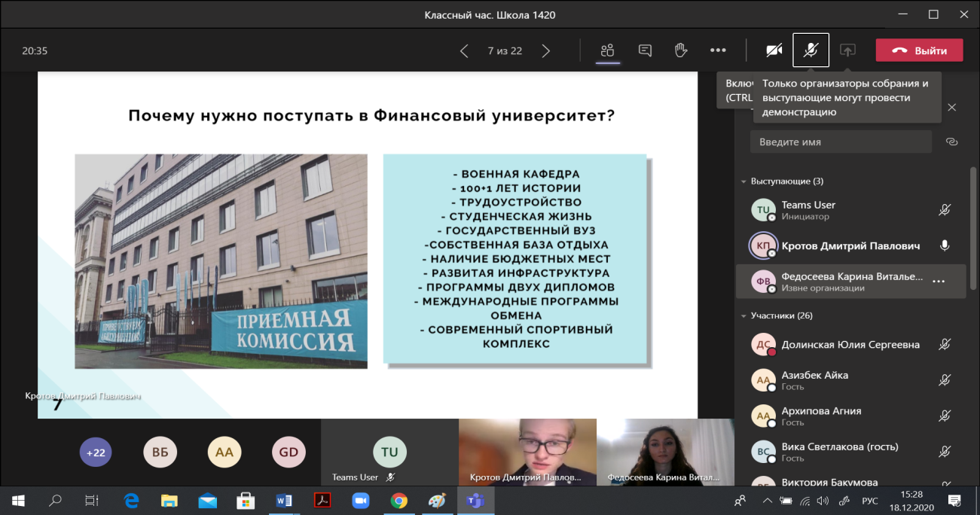Click the share content icon
Viewport: 980px width, 515px height.
coord(847,50)
